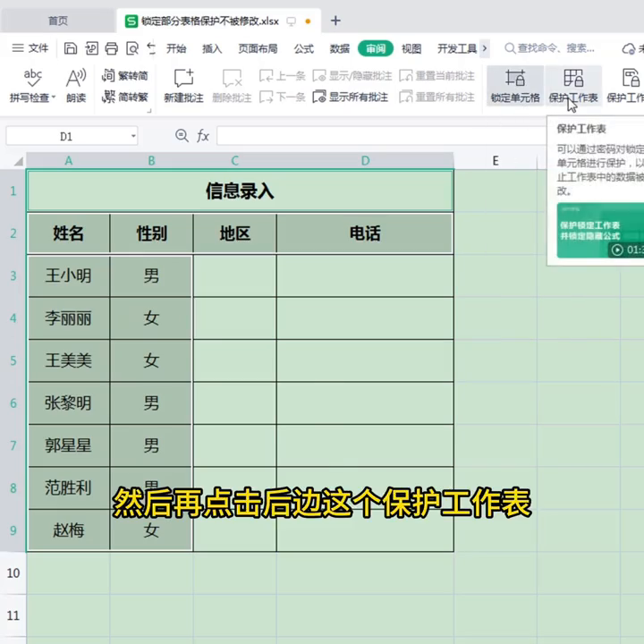
Task: Click the 查找命令 search box
Action: [549, 48]
